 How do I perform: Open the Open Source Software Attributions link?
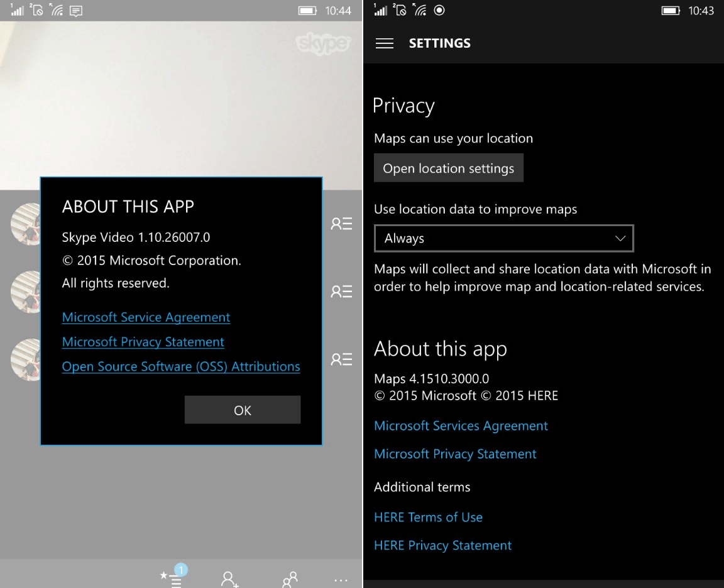181,366
